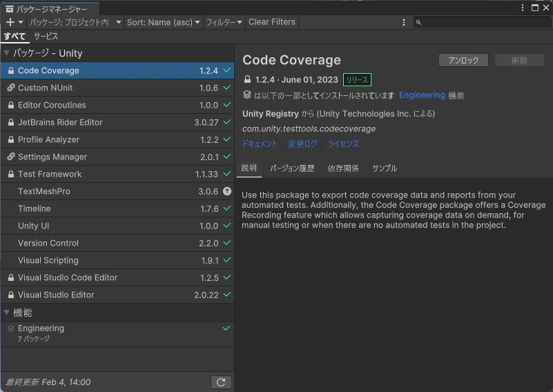This screenshot has height=392, width=553.
Task: Click the lock icon beside Editor Coroutines
Action: click(11, 105)
